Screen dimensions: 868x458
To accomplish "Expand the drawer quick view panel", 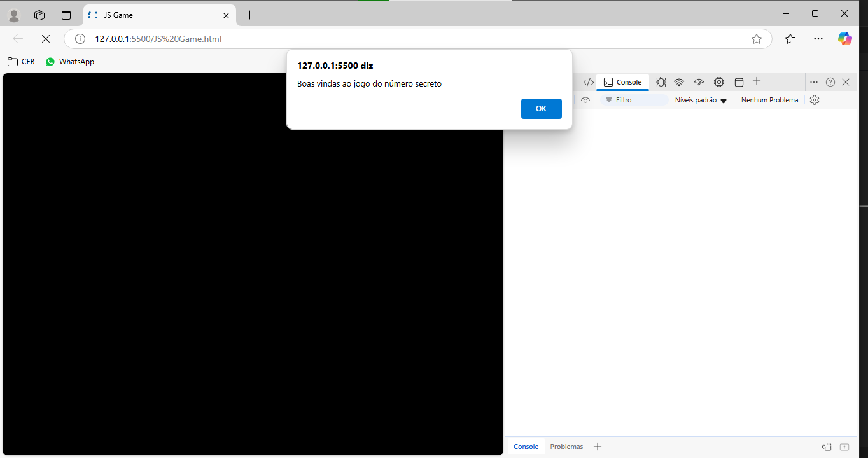I will 844,447.
